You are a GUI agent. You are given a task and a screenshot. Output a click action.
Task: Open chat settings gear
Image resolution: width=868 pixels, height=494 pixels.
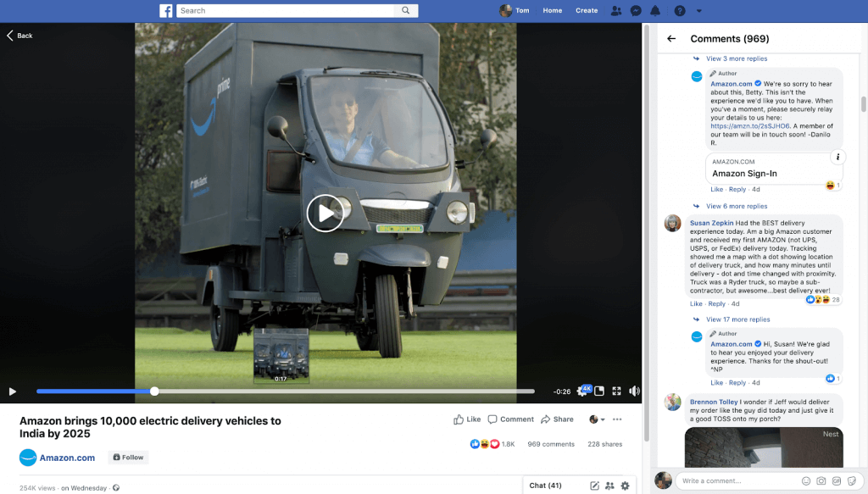(x=625, y=486)
